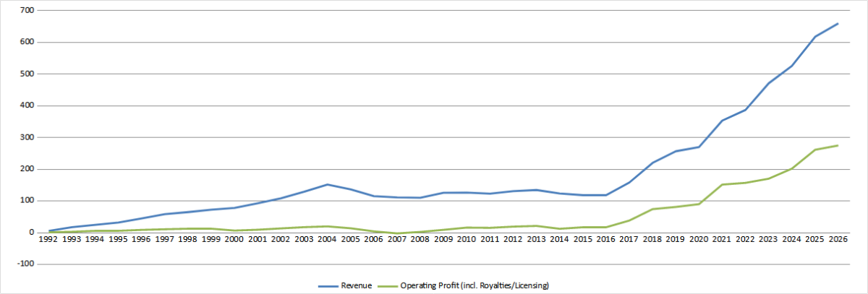Click the 2007 x-axis label

pos(397,241)
